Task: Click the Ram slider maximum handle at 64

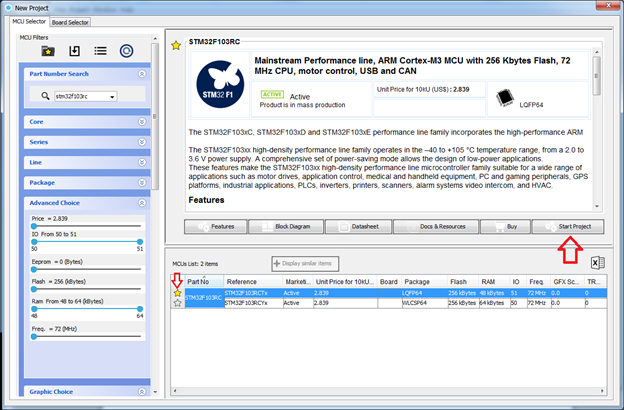Action: coord(140,309)
